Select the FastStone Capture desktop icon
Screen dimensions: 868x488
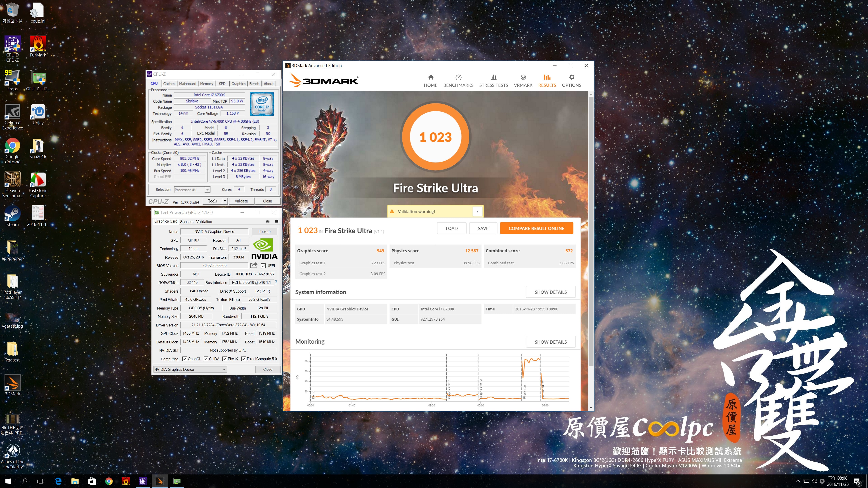point(38,185)
